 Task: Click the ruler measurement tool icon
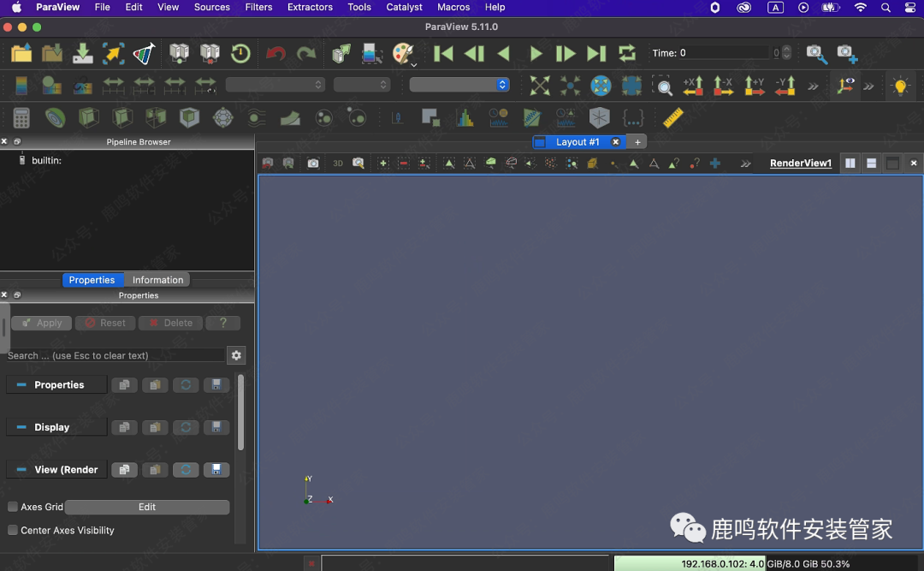(x=673, y=117)
